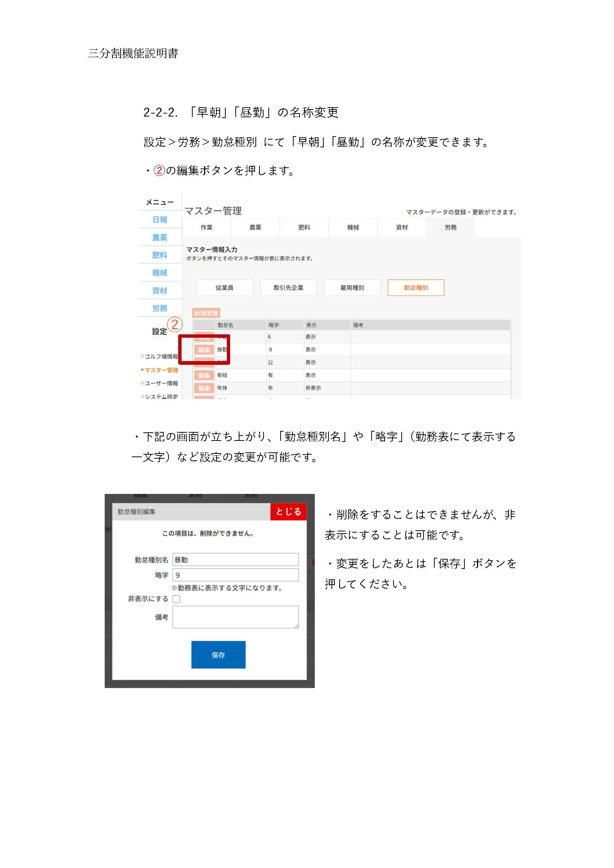Select 農薬 in the left navigation

tap(160, 238)
